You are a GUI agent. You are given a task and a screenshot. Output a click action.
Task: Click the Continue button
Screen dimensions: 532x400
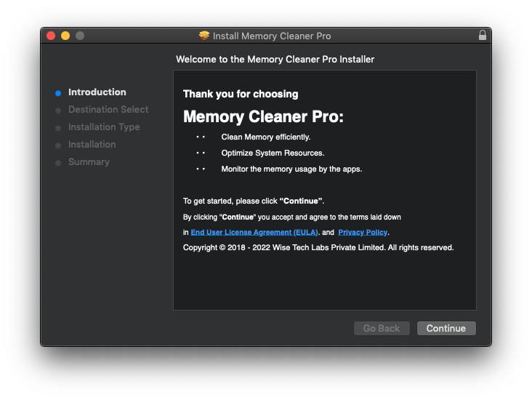(446, 328)
